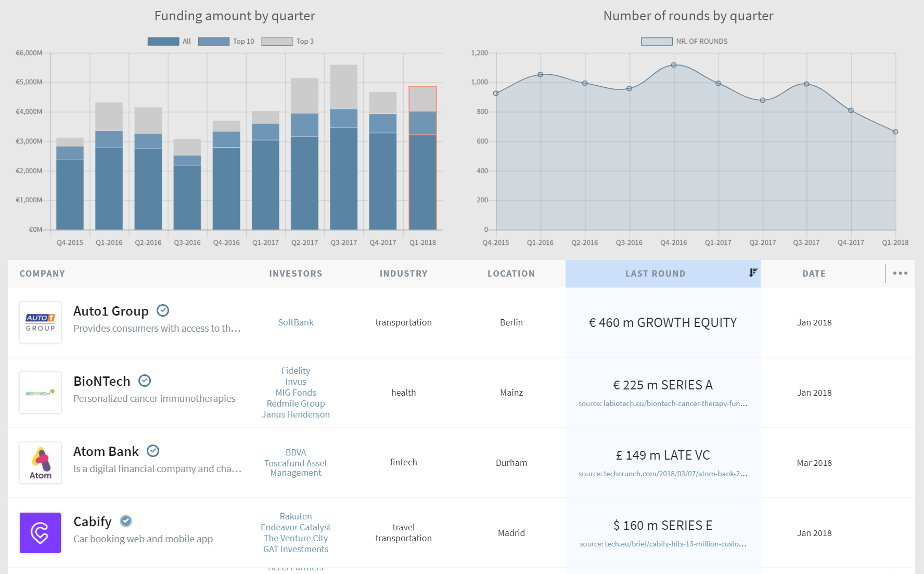Sort table by Date column header

[814, 273]
